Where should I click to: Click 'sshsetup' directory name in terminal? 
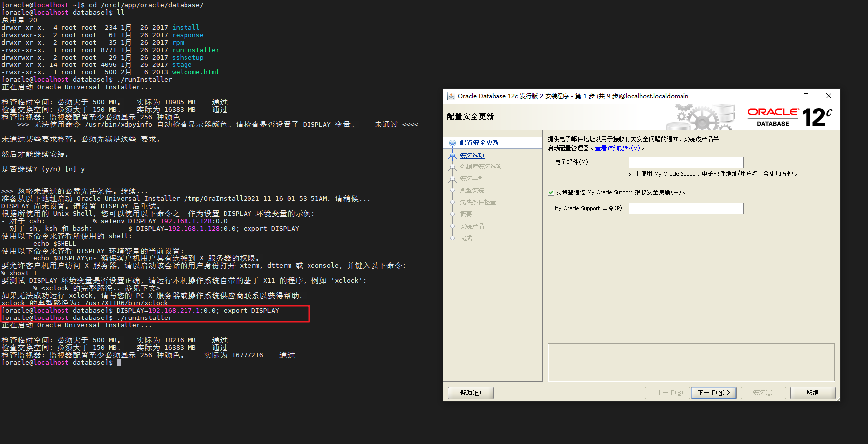(188, 58)
